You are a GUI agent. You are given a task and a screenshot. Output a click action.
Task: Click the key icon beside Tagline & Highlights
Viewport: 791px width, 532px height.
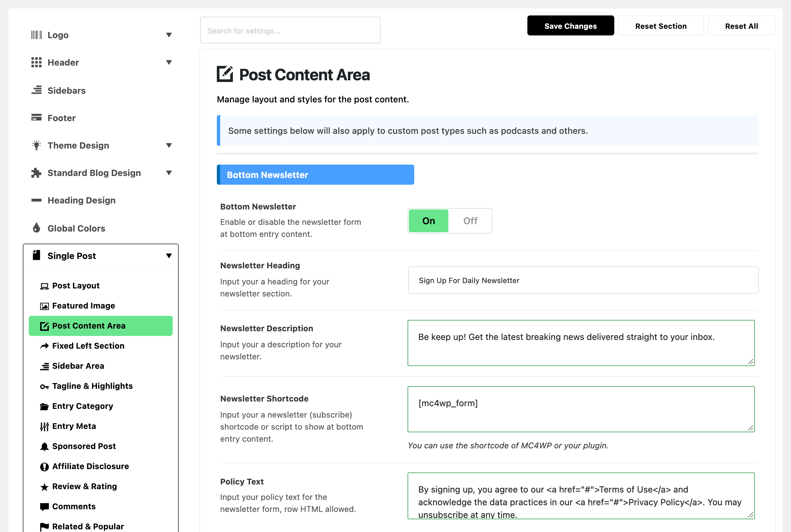click(x=45, y=386)
